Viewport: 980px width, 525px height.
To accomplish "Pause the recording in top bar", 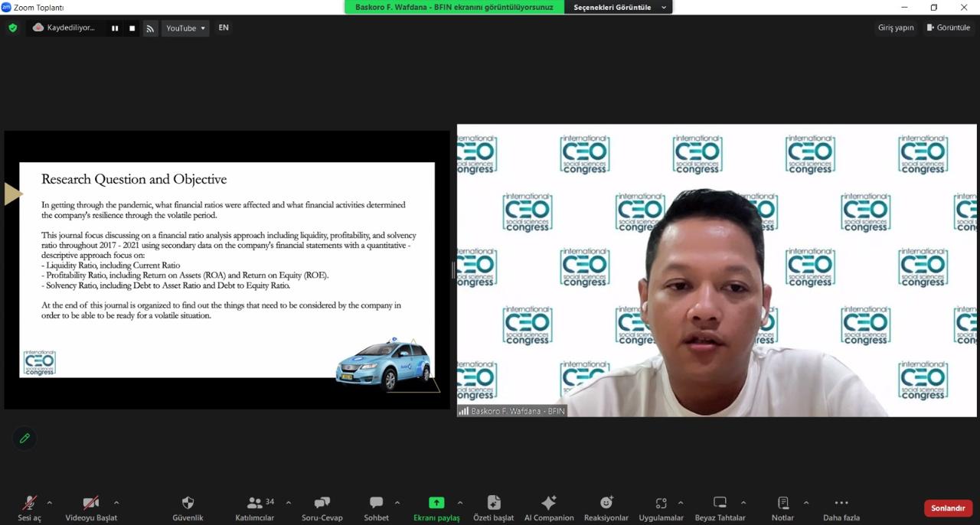I will (115, 28).
